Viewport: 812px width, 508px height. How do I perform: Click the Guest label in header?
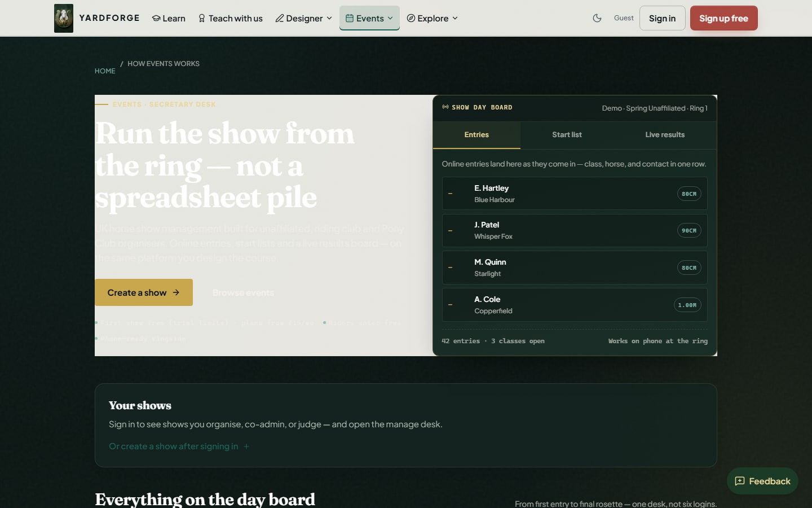[624, 18]
